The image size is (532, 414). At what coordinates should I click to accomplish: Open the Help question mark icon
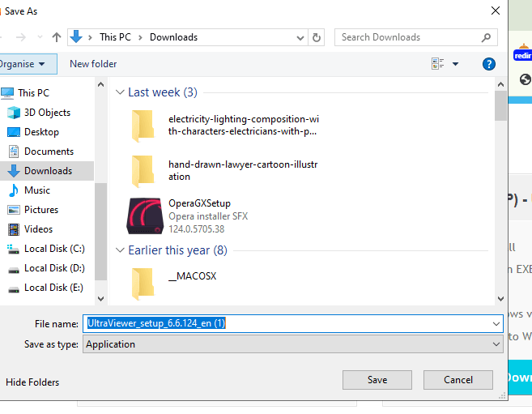click(488, 64)
